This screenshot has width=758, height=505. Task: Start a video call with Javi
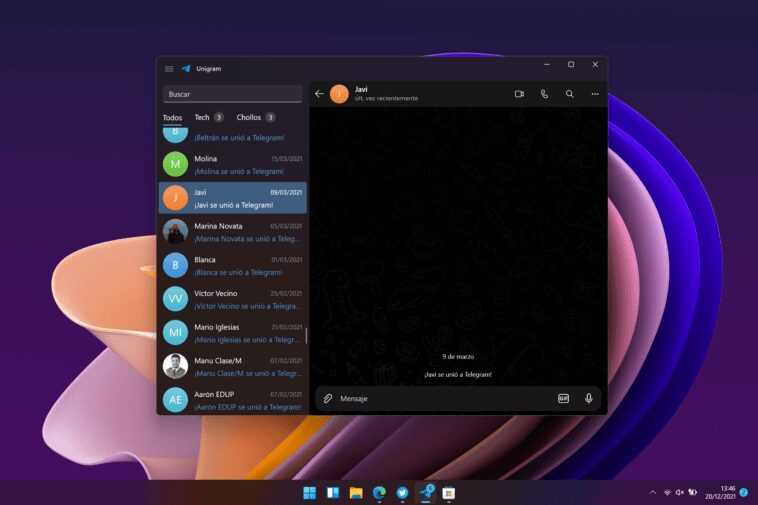(519, 94)
